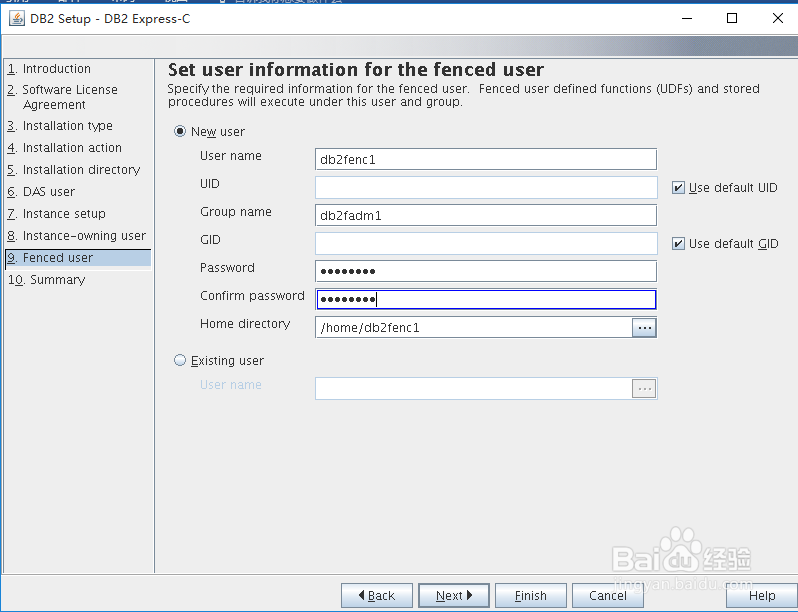Click the Confirm password label
798x612 pixels.
(x=252, y=296)
